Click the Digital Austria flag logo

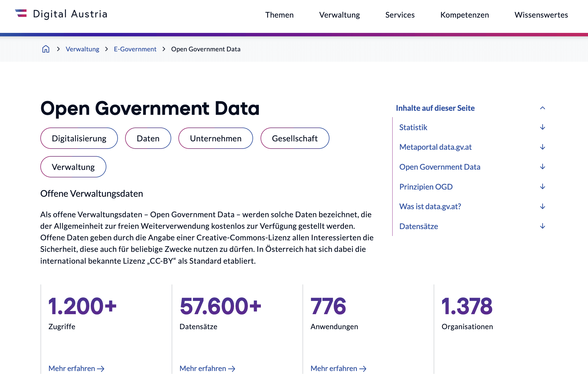click(21, 14)
